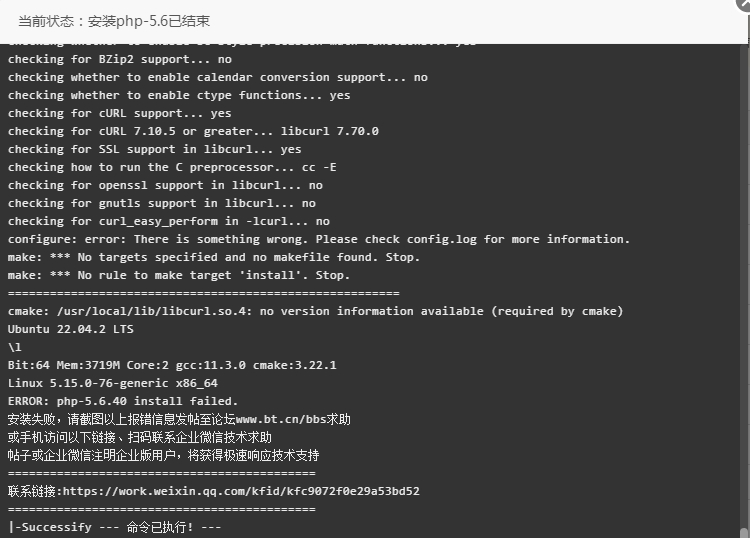The height and width of the screenshot is (538, 750).
Task: Click the 'checking for BZip2 support' line
Action: [x=120, y=59]
